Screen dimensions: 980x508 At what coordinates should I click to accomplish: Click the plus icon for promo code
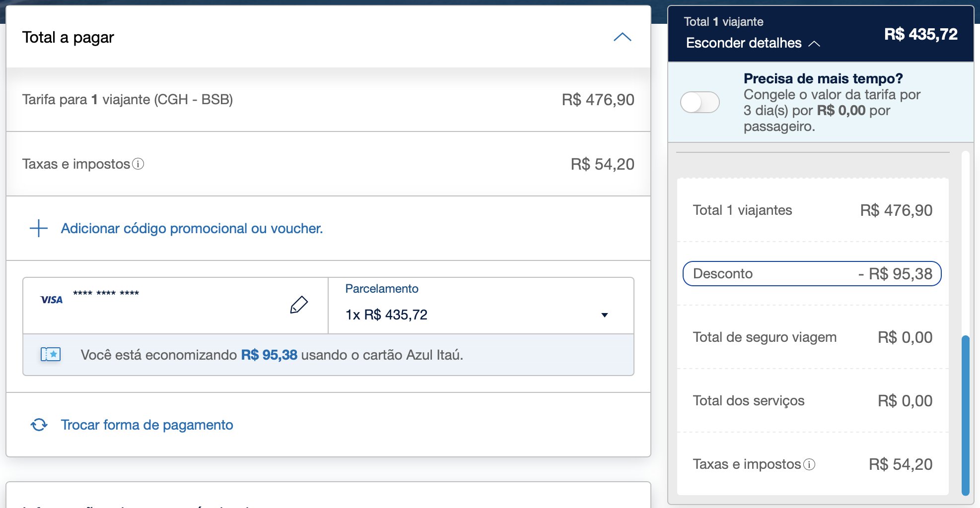39,228
